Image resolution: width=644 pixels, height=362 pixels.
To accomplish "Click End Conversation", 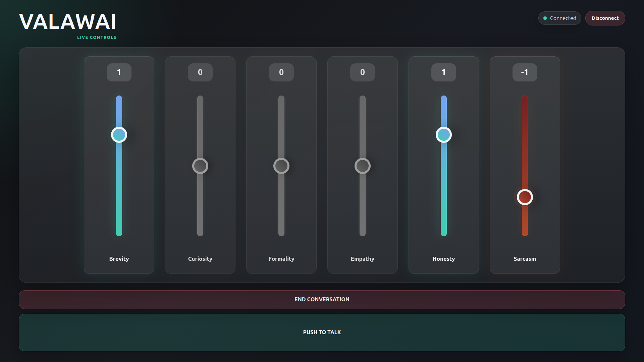I will (322, 300).
